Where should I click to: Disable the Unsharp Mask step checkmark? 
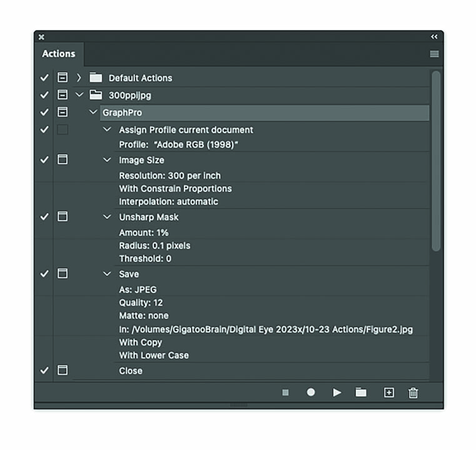[44, 217]
